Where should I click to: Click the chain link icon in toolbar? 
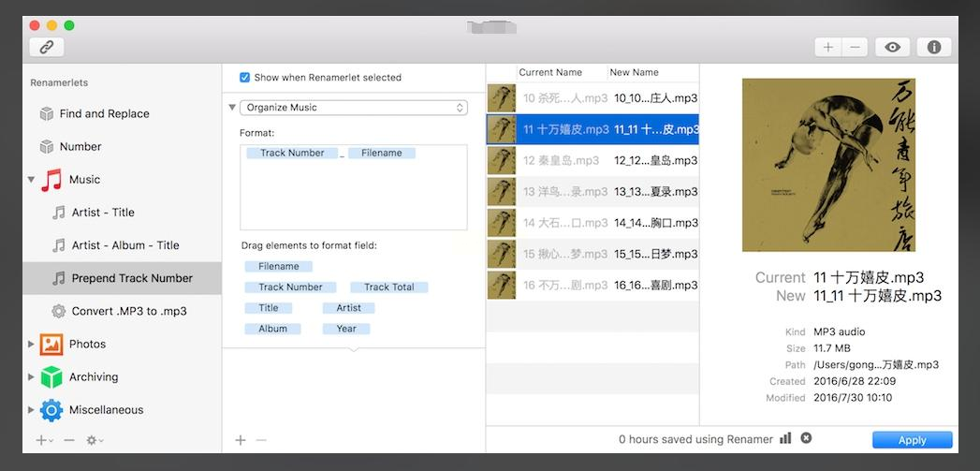coord(46,47)
